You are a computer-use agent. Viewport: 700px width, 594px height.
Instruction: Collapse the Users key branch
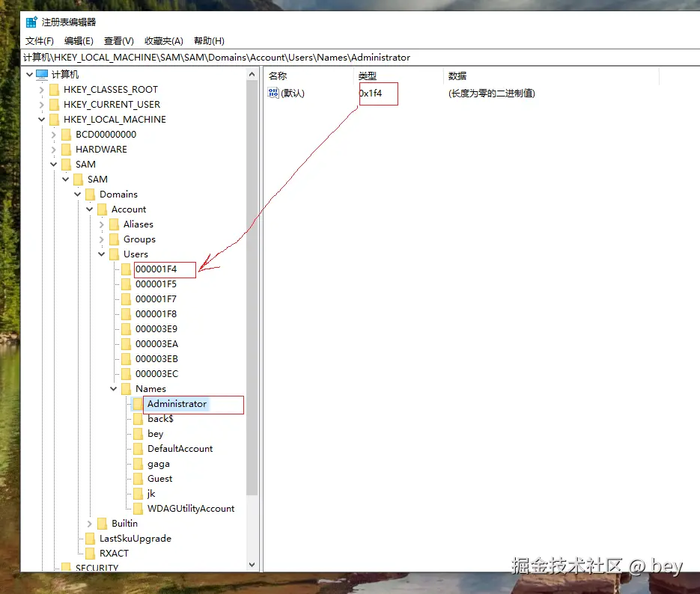(101, 254)
